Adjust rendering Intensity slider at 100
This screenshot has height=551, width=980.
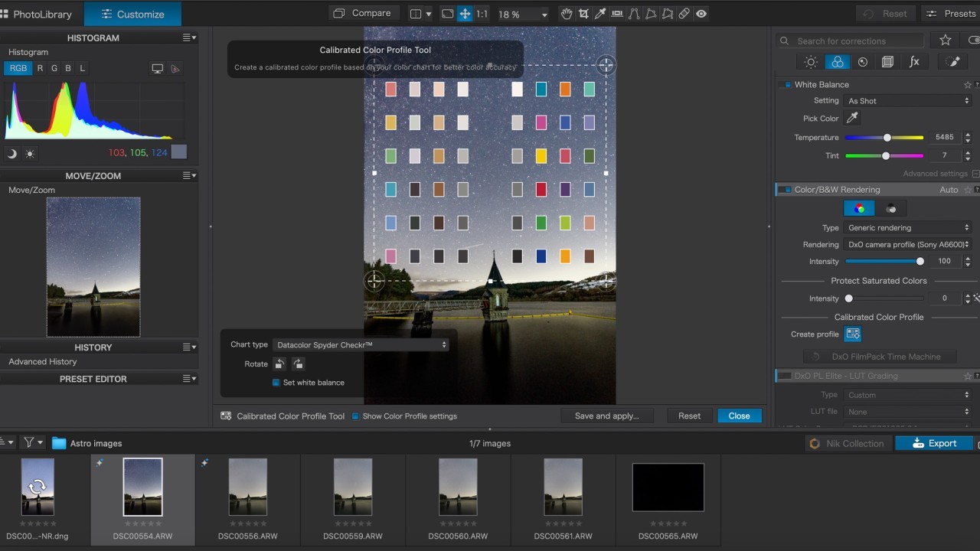[x=884, y=261]
